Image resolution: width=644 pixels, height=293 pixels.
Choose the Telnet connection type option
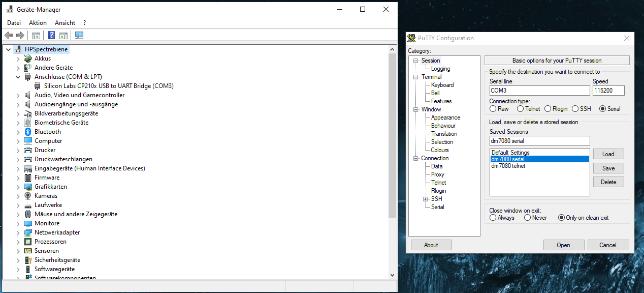(x=520, y=109)
